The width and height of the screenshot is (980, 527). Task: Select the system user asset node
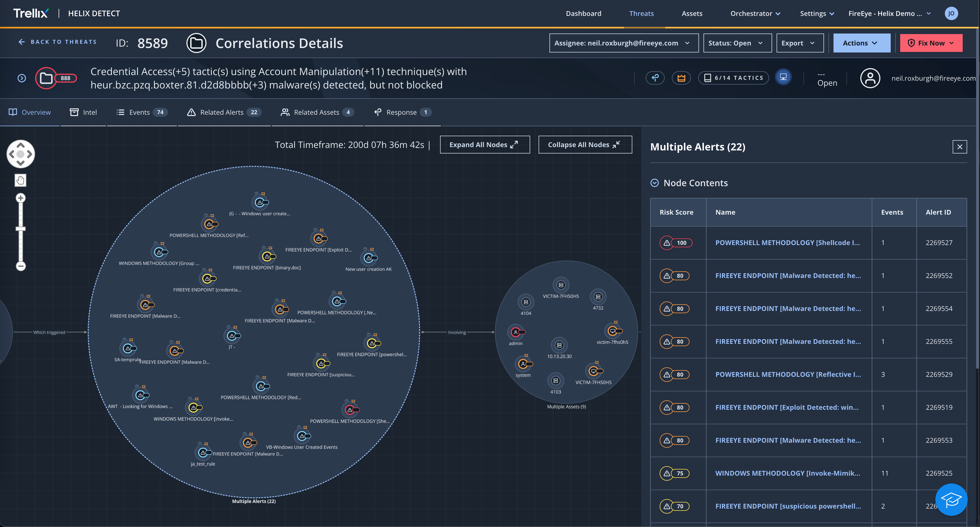coord(523,364)
